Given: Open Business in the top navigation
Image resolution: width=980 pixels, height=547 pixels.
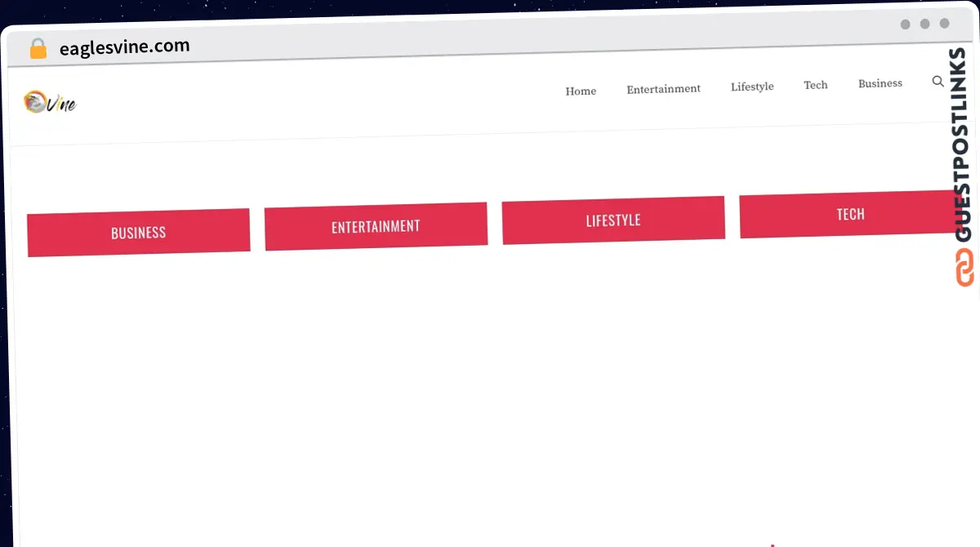Looking at the screenshot, I should (880, 83).
